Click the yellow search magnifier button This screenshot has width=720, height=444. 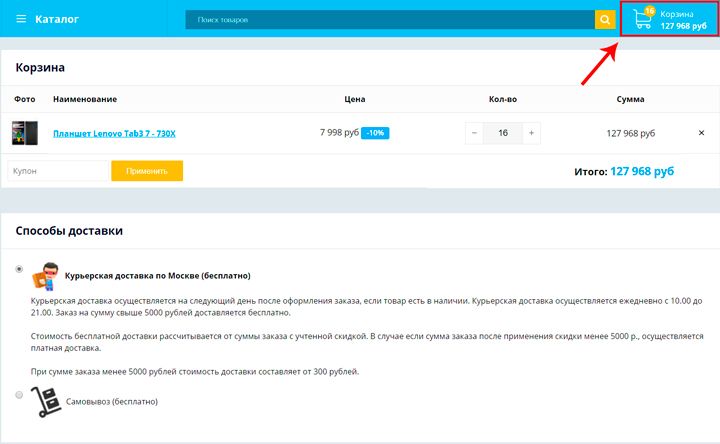click(605, 20)
